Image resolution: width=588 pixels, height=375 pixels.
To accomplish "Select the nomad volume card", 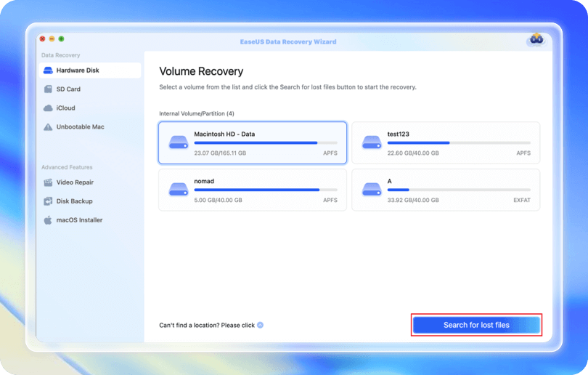I will click(252, 190).
